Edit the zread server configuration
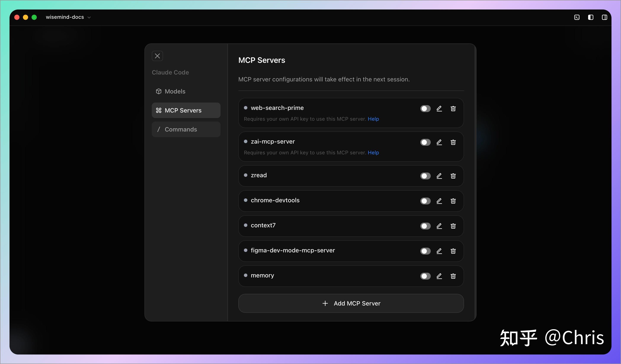The height and width of the screenshot is (364, 621). click(439, 176)
